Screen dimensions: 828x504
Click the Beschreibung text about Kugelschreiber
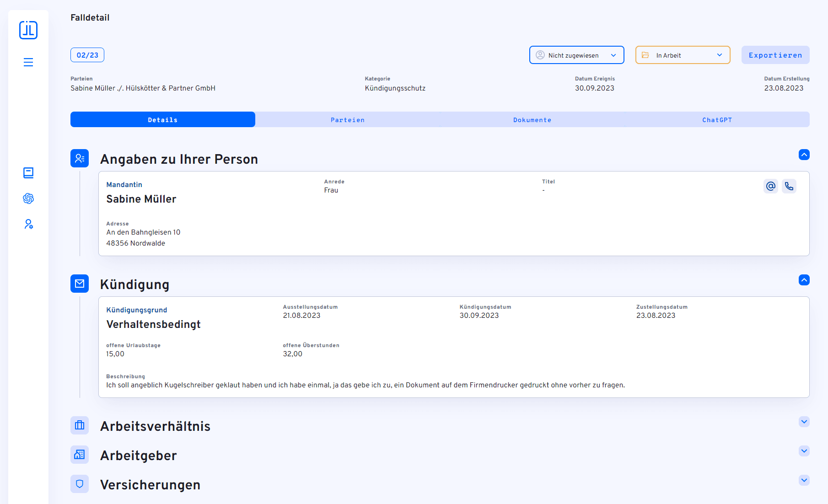coord(366,385)
